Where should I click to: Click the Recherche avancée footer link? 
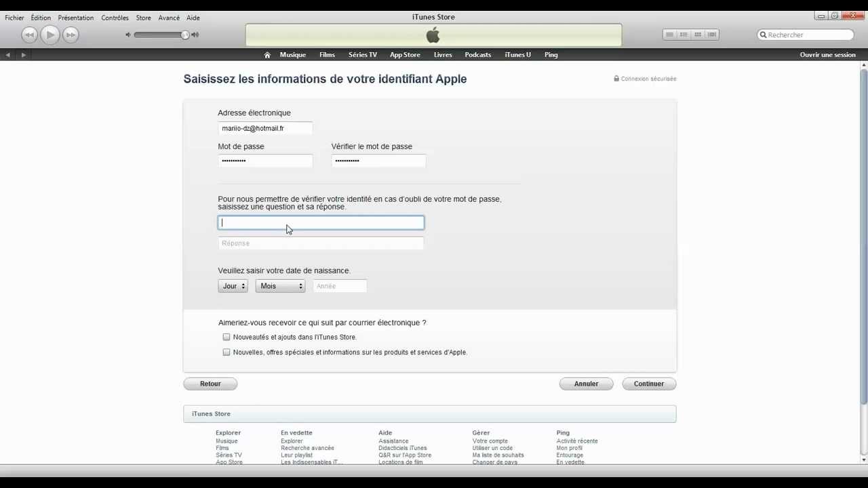(x=307, y=448)
